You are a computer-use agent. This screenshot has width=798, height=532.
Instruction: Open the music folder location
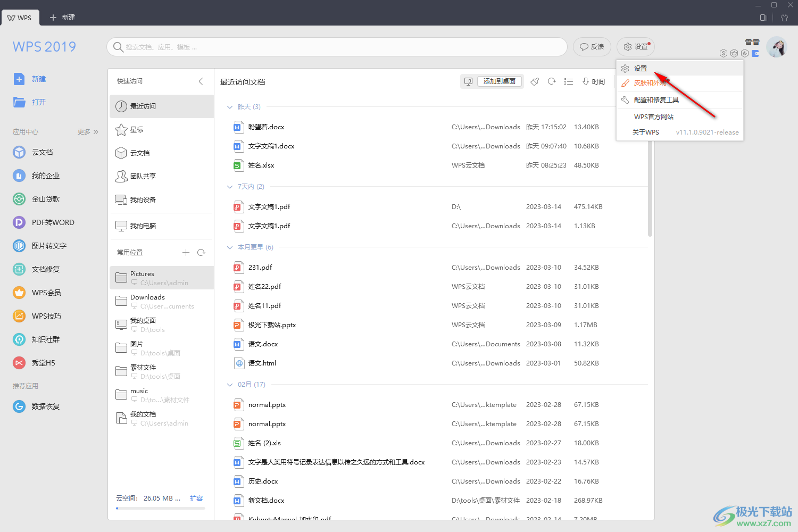click(162, 395)
